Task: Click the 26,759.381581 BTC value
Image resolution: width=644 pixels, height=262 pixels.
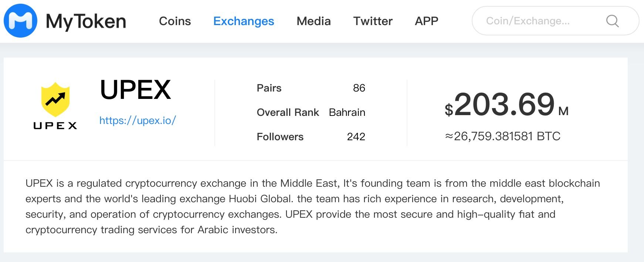Action: coord(503,136)
